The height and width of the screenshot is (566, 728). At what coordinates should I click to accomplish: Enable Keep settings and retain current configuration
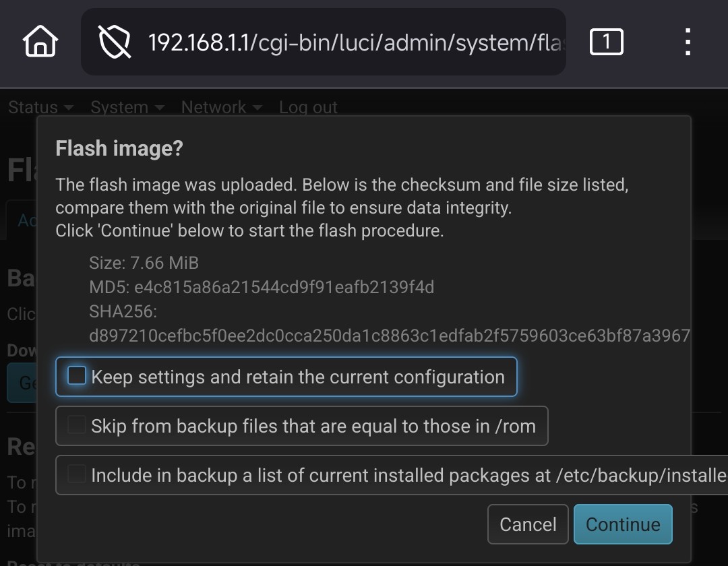click(x=78, y=376)
